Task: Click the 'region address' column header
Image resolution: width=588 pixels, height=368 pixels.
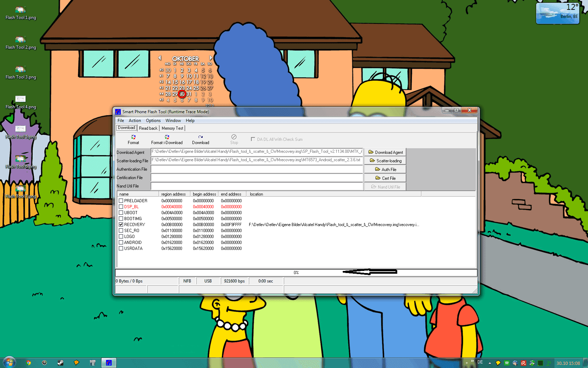Action: click(x=174, y=194)
